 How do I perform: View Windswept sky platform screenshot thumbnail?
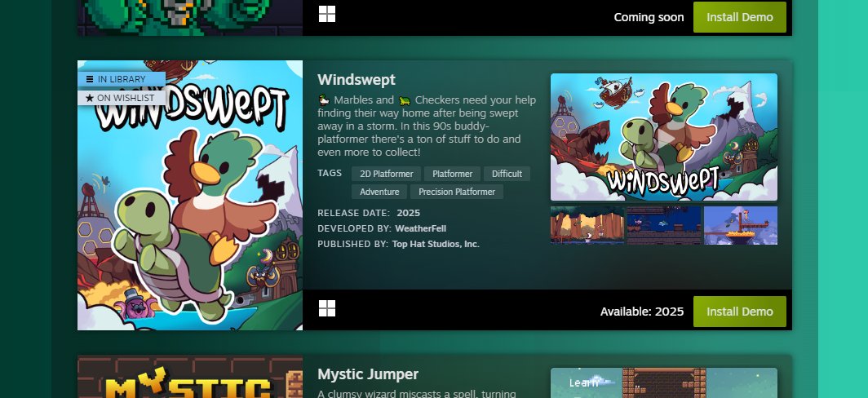tap(740, 225)
